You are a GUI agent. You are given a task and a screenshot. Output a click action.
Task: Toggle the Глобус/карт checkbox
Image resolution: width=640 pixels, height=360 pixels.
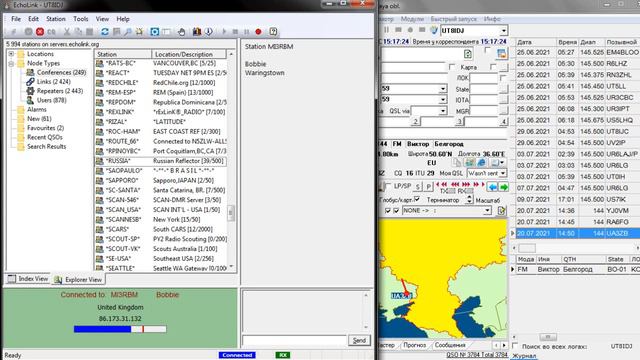pos(417,199)
